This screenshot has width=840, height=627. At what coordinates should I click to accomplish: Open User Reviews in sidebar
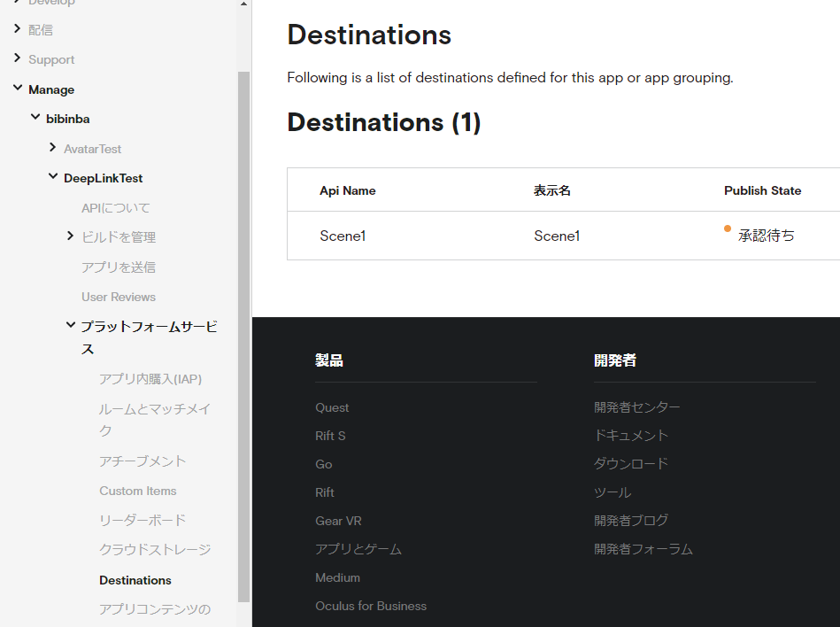pyautogui.click(x=119, y=297)
